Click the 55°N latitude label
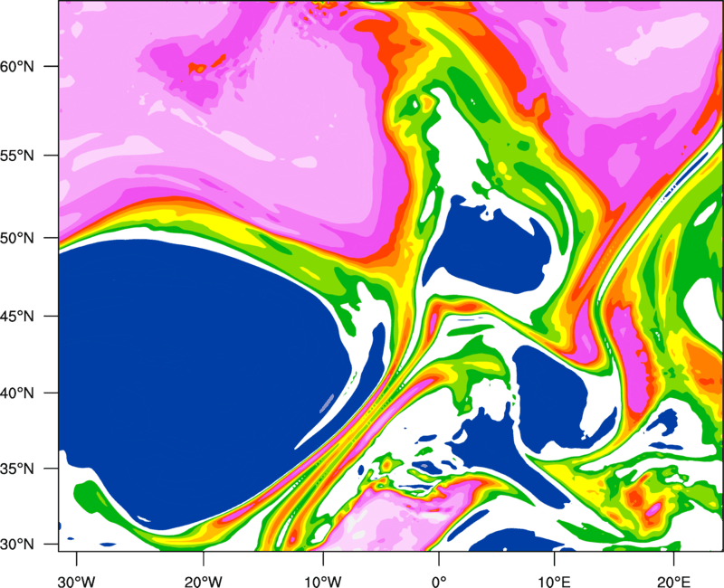This screenshot has height=588, width=724. (17, 156)
